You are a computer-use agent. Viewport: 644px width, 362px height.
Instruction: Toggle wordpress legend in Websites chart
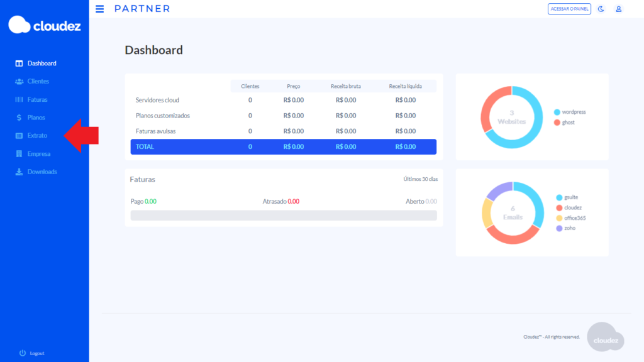pos(573,112)
